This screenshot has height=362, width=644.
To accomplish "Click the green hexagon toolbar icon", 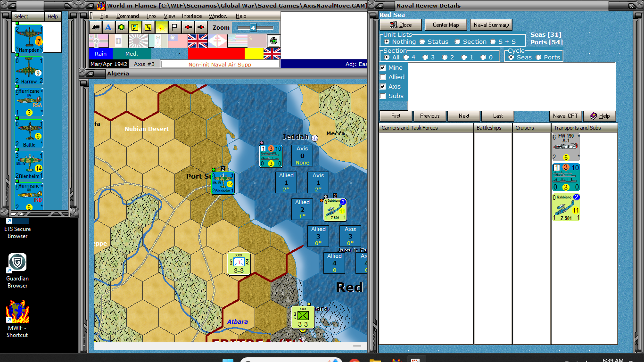I will (122, 27).
